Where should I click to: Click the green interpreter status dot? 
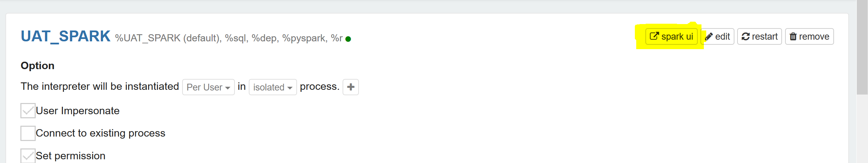[x=348, y=39]
